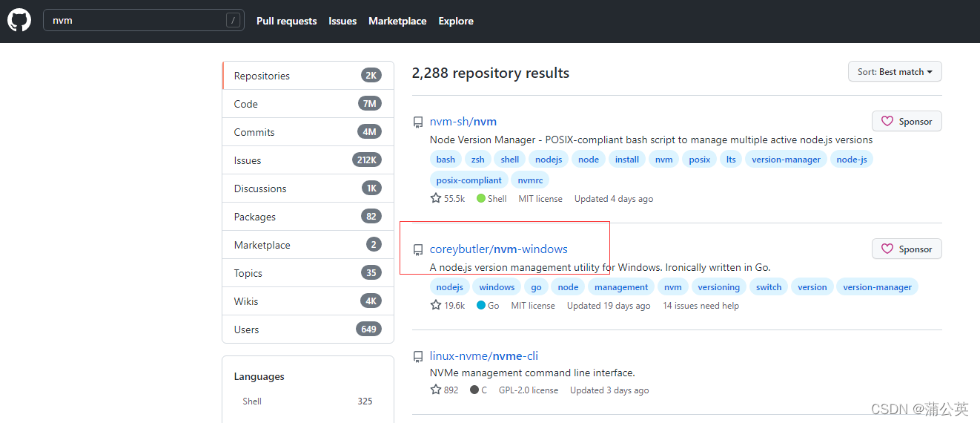Screen dimensions: 980x423
Task: Click the green Shell language dot
Action: tap(481, 198)
